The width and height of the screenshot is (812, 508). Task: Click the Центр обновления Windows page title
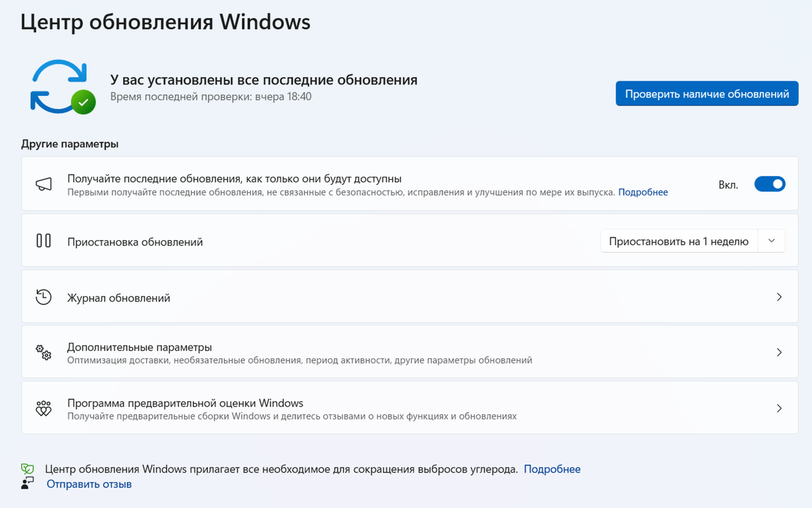point(165,22)
